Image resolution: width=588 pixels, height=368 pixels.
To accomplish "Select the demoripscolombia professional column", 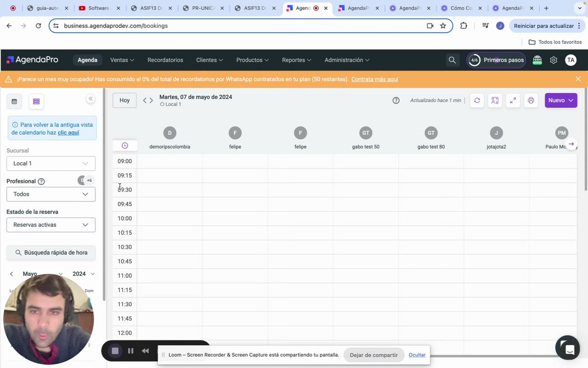I will point(170,139).
